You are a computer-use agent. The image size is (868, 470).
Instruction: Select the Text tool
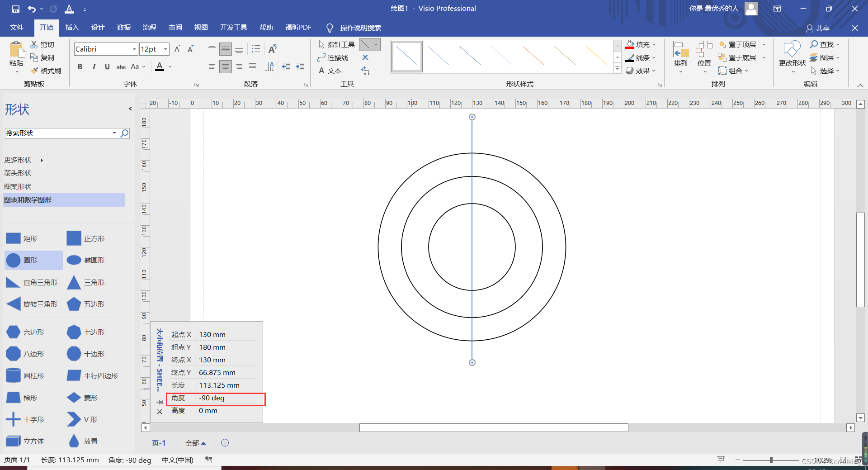click(330, 71)
